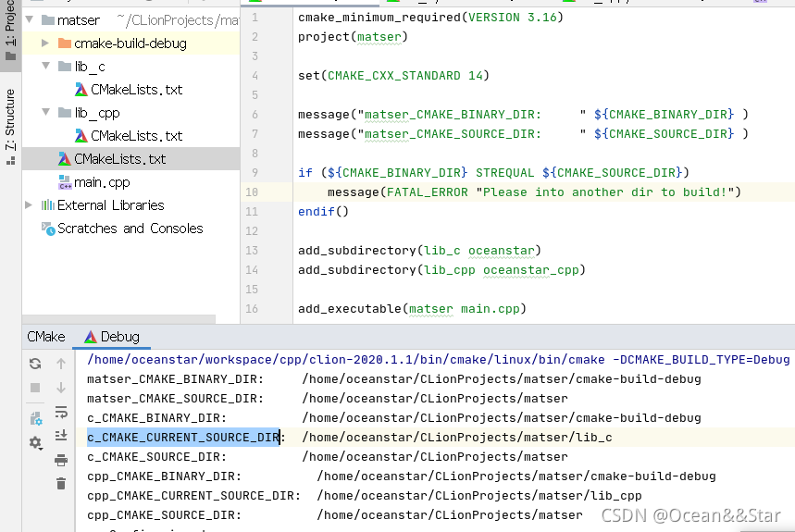The height and width of the screenshot is (532, 795).
Task: Collapse the matser project root
Action: click(30, 19)
